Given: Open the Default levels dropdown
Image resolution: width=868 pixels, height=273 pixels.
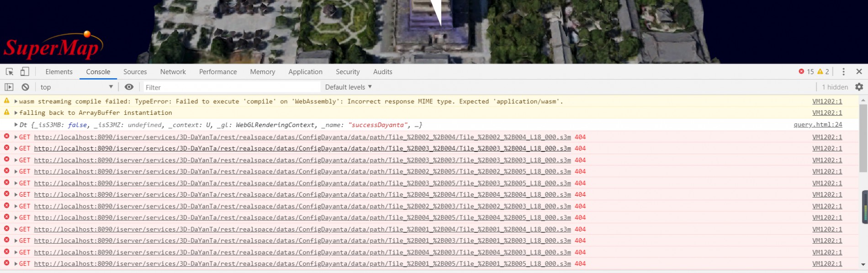Looking at the screenshot, I should coord(349,87).
